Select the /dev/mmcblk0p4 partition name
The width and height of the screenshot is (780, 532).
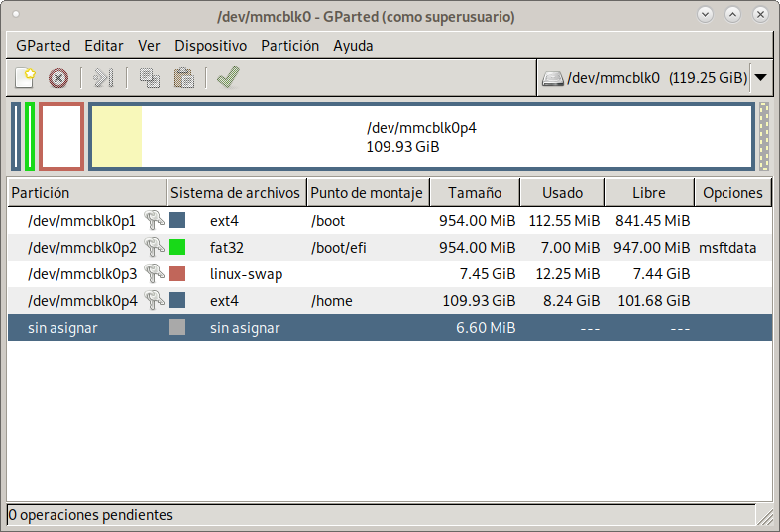[82, 301]
